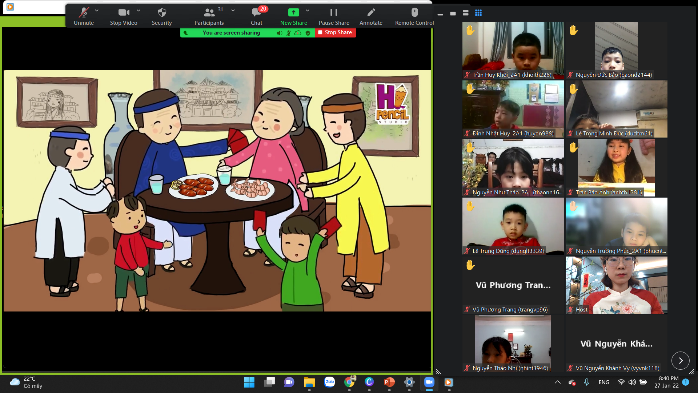Select boy in red shirt video tile
The image size is (698, 393).
point(513,227)
